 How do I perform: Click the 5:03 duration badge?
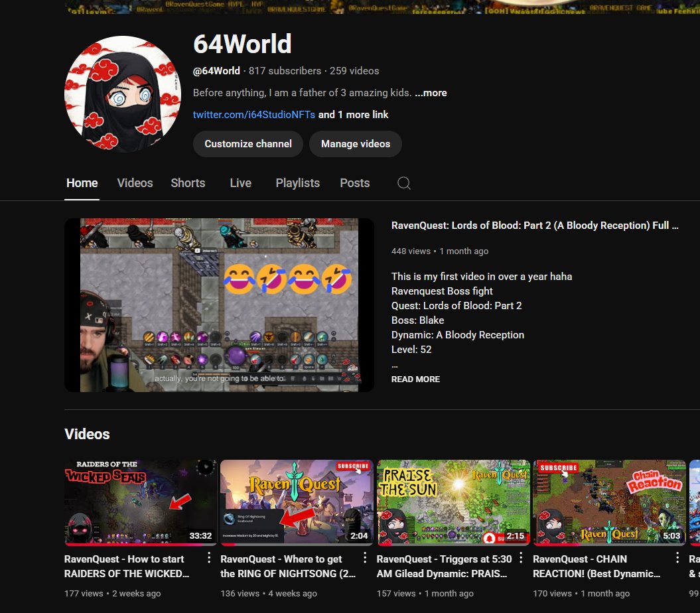671,535
